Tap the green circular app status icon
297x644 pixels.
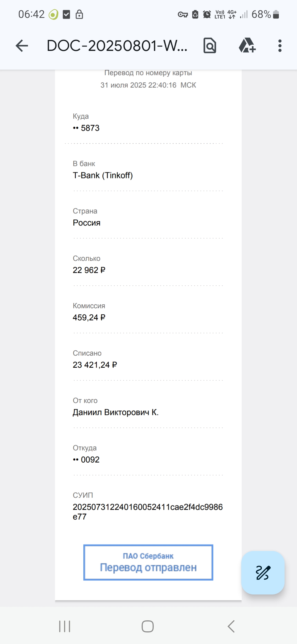click(53, 15)
